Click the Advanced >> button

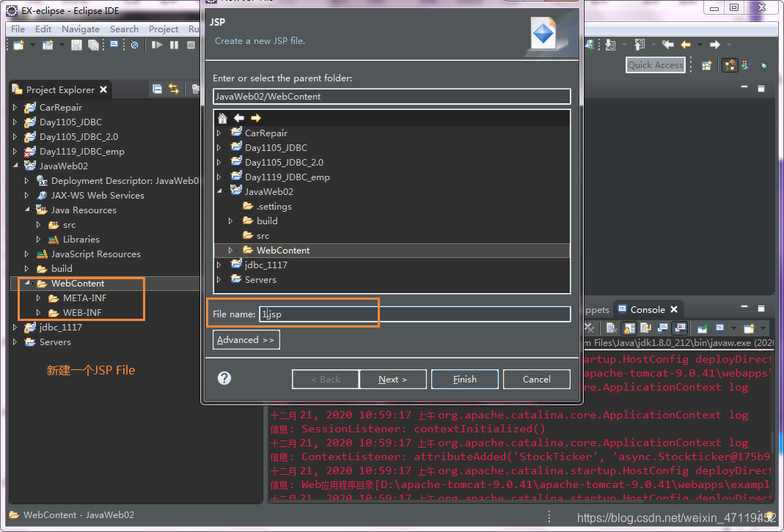click(246, 340)
